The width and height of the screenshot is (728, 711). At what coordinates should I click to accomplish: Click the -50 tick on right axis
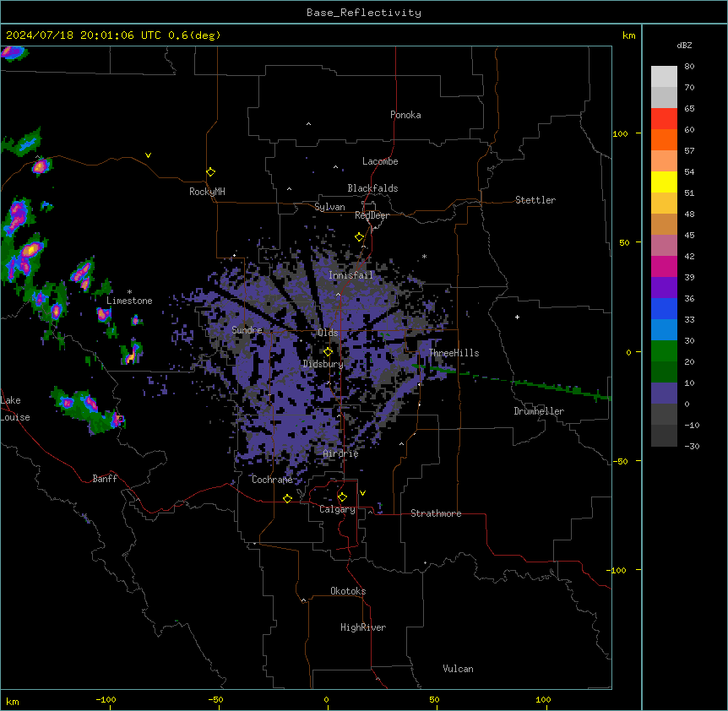(620, 461)
